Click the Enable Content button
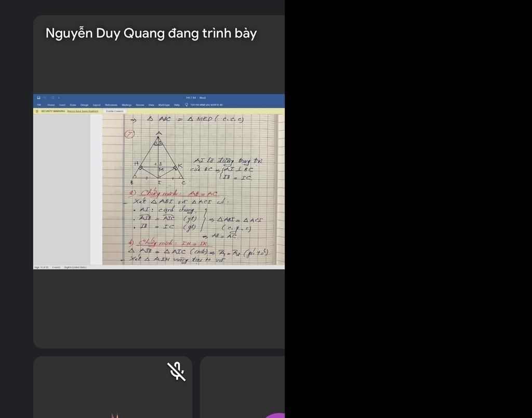This screenshot has height=418, width=532. pyautogui.click(x=115, y=111)
